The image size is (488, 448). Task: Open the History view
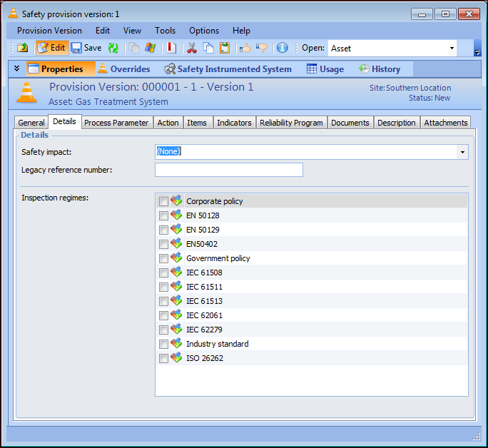(x=379, y=69)
